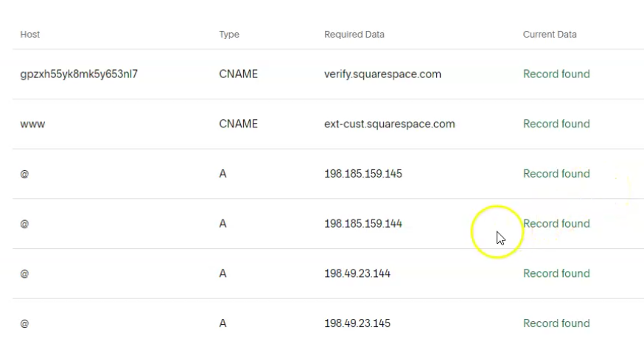Click Record found for 198.49.23.145 row
The height and width of the screenshot is (341, 644).
click(556, 323)
